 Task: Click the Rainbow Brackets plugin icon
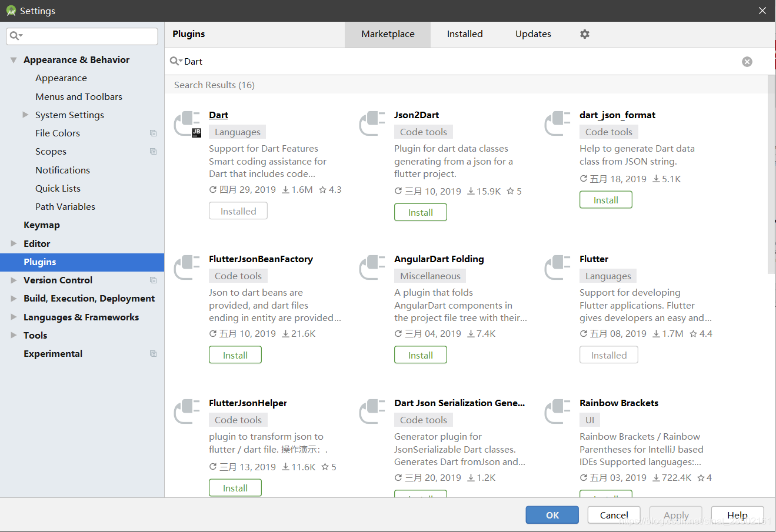(x=558, y=411)
